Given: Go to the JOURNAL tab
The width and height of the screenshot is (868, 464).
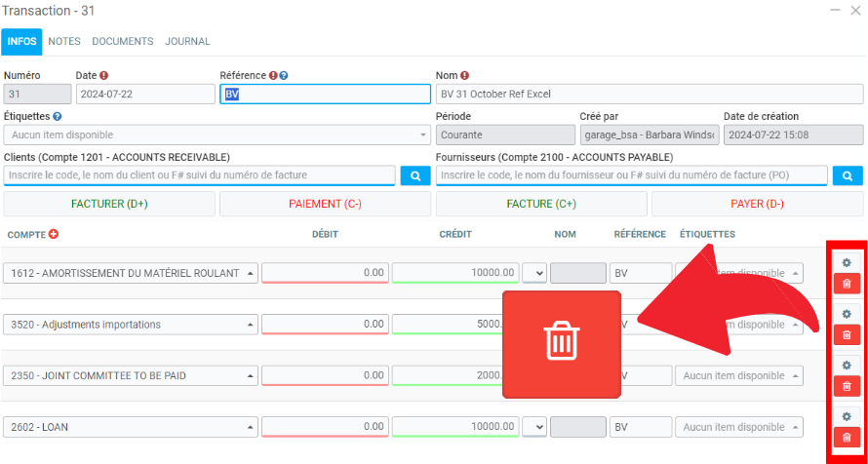Looking at the screenshot, I should coord(187,42).
